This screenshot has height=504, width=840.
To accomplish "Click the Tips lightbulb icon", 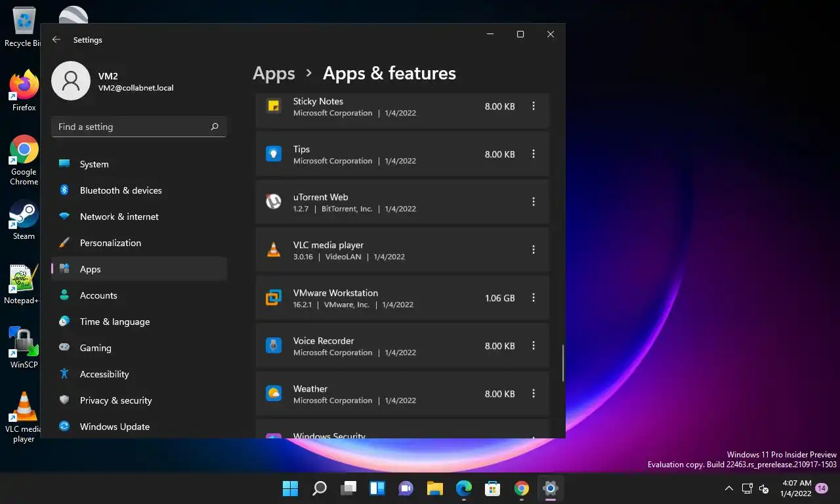I will click(x=274, y=154).
